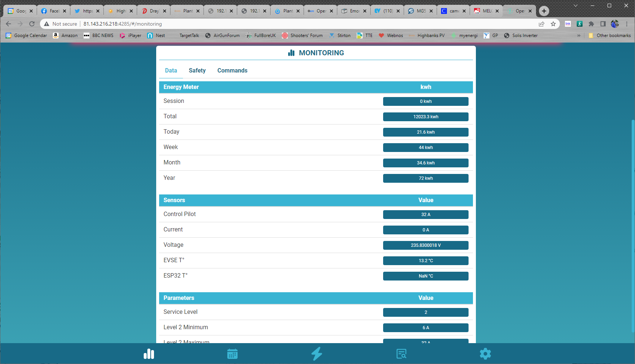The height and width of the screenshot is (364, 635).
Task: Bookmark this page with the star icon
Action: [x=553, y=24]
